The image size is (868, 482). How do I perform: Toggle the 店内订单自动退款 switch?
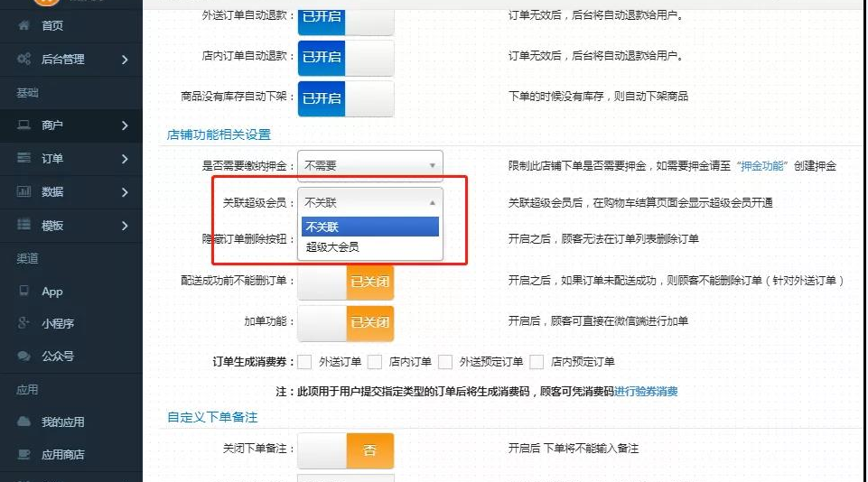346,58
